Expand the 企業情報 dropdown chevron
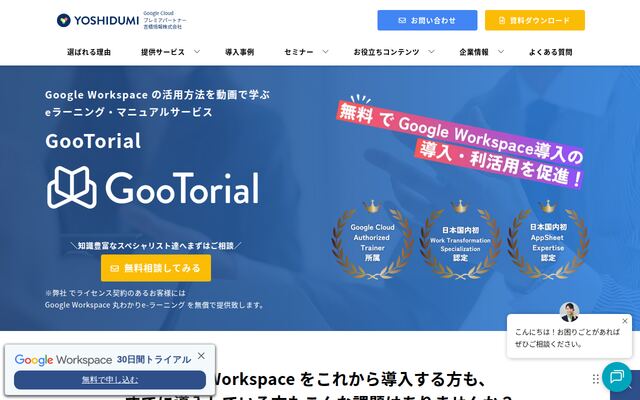Screen dimensions: 640x400 [x=501, y=51]
